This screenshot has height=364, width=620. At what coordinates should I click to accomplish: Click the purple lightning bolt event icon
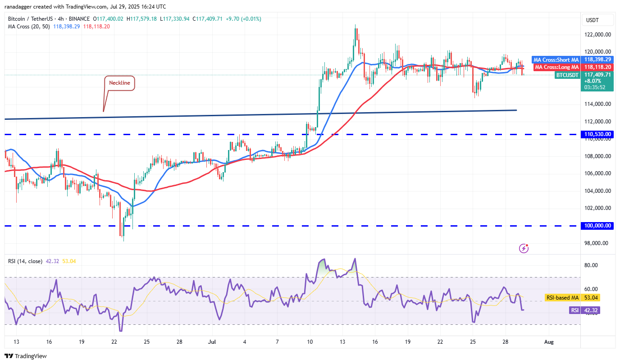pyautogui.click(x=524, y=248)
